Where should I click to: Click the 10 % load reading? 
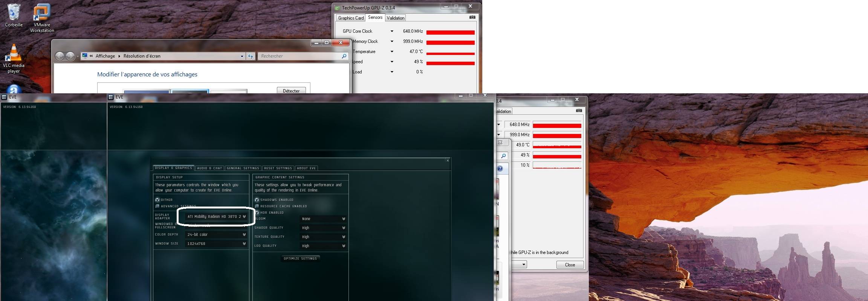coord(525,165)
